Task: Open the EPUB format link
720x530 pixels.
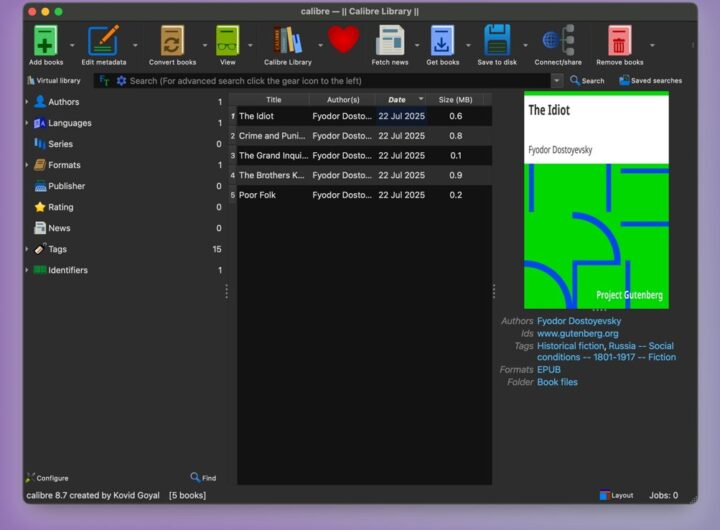Action: pos(549,370)
